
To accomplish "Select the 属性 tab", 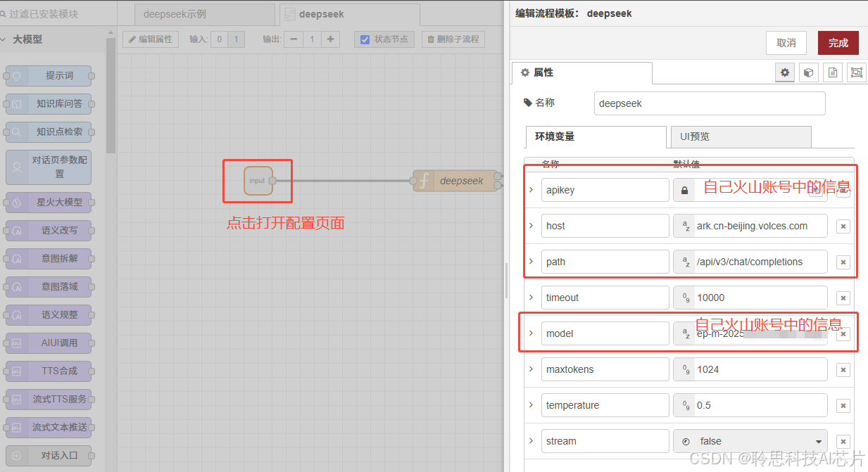I will point(582,72).
